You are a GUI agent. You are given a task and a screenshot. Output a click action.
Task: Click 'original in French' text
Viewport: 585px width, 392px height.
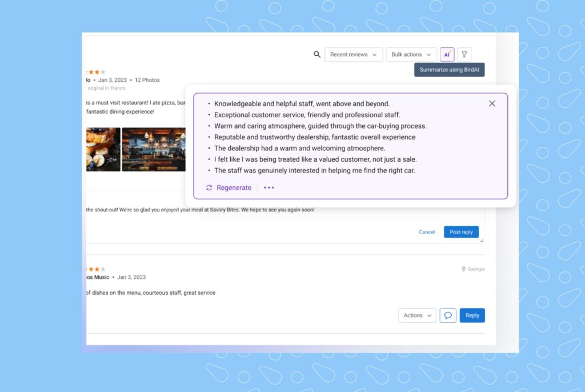click(x=106, y=88)
